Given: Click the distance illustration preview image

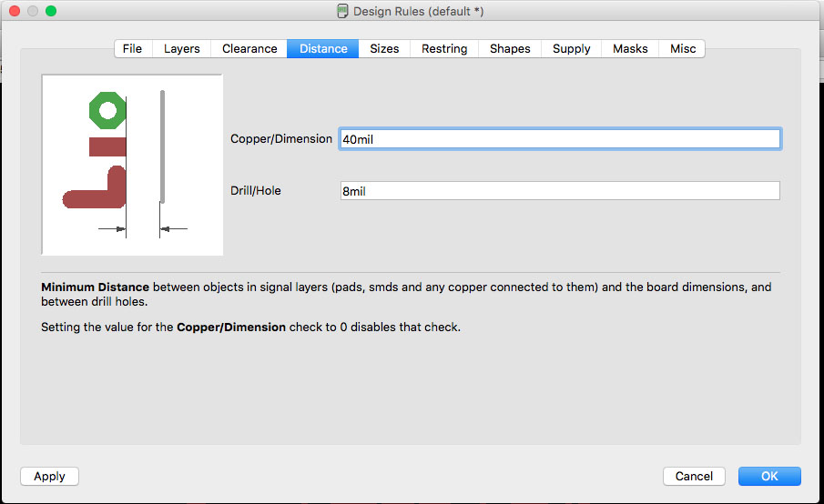Looking at the screenshot, I should coord(132,165).
